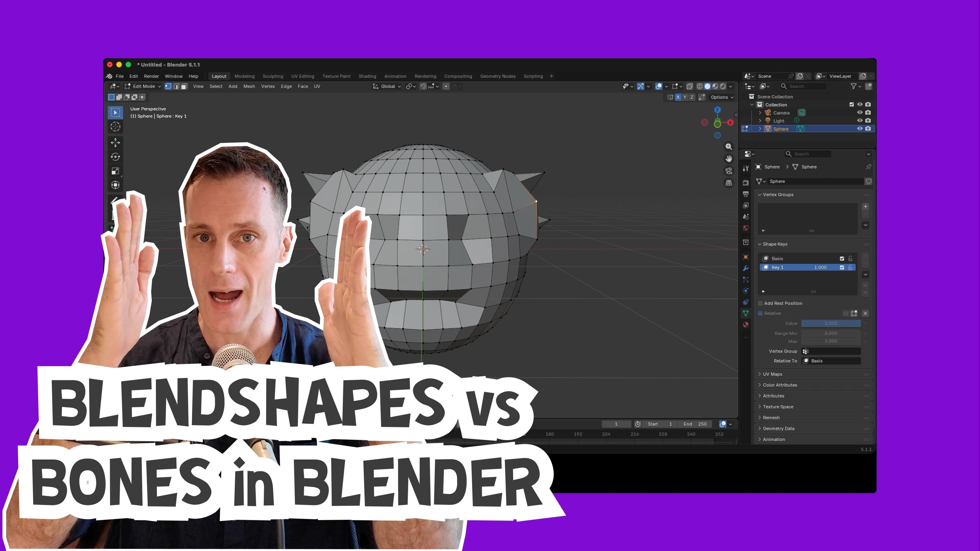Open the Global transform orientation dropdown
Image resolution: width=980 pixels, height=551 pixels.
387,86
